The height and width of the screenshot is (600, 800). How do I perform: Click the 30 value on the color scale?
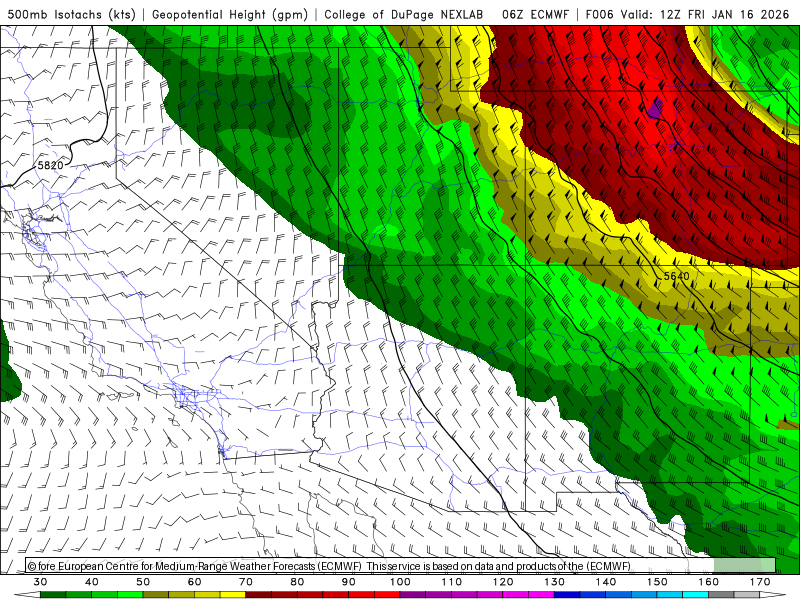[x=40, y=582]
